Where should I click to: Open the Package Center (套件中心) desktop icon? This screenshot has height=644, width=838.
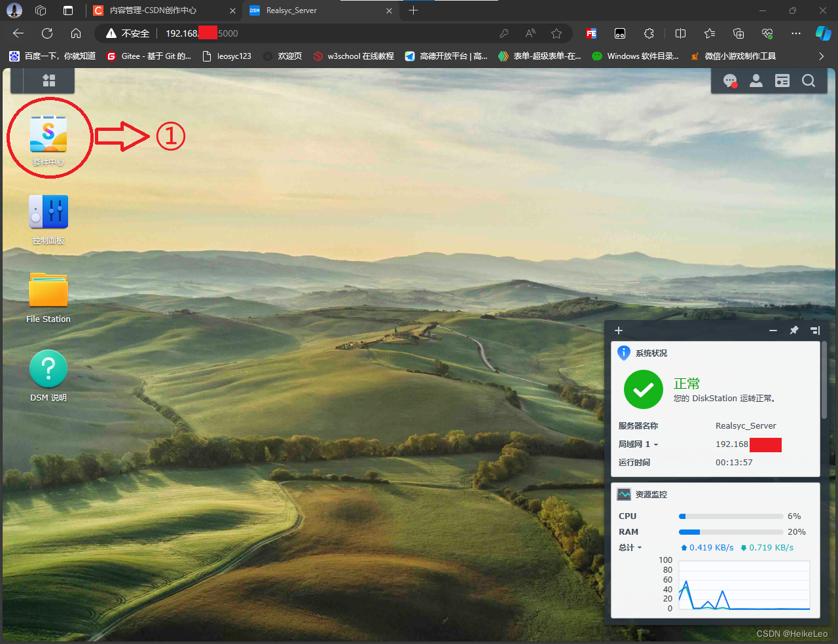tap(48, 134)
